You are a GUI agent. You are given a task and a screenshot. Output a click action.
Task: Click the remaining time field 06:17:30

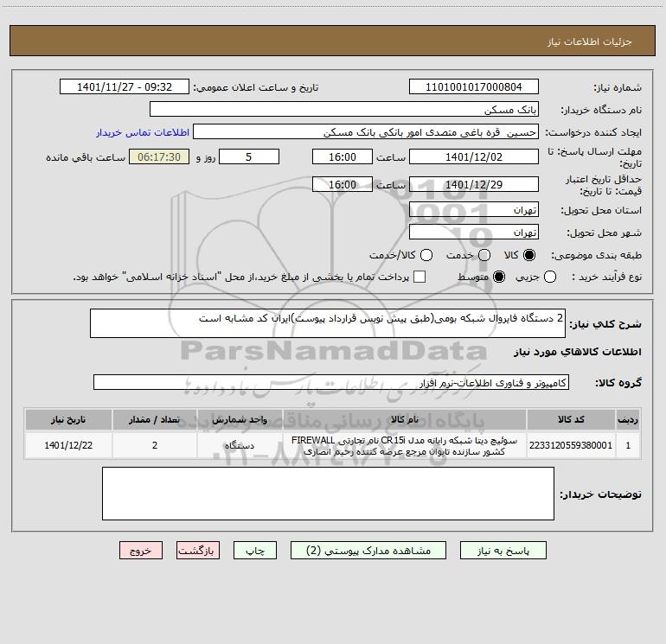pyautogui.click(x=159, y=156)
